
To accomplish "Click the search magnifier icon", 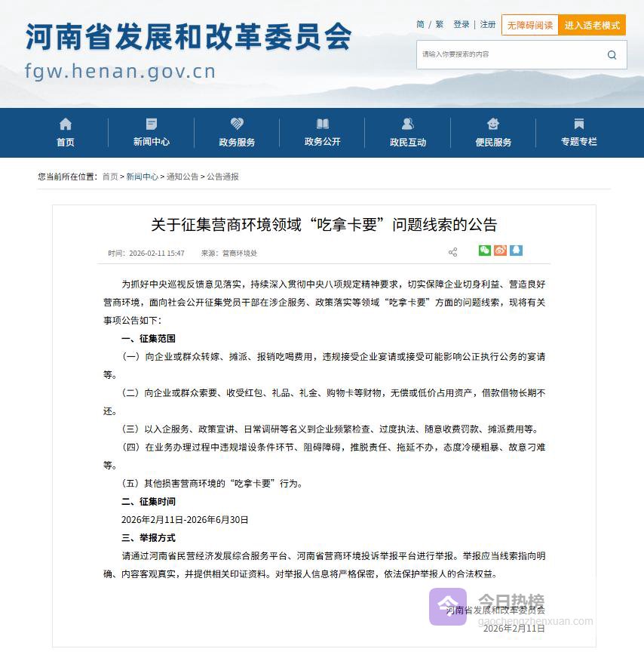I will coord(612,55).
